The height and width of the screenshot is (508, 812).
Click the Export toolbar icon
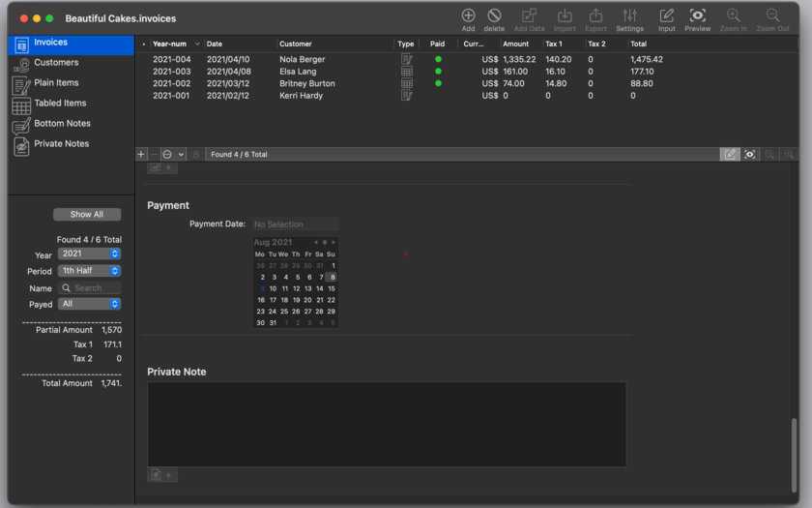coord(595,19)
